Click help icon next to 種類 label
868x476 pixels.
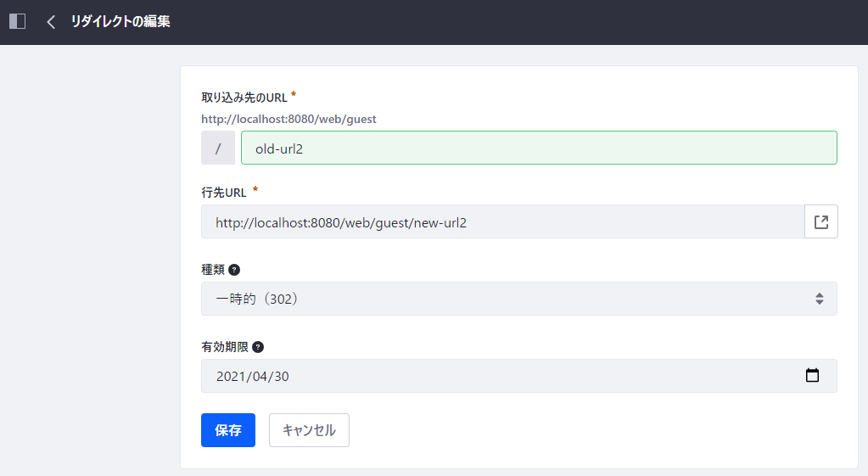click(x=234, y=270)
